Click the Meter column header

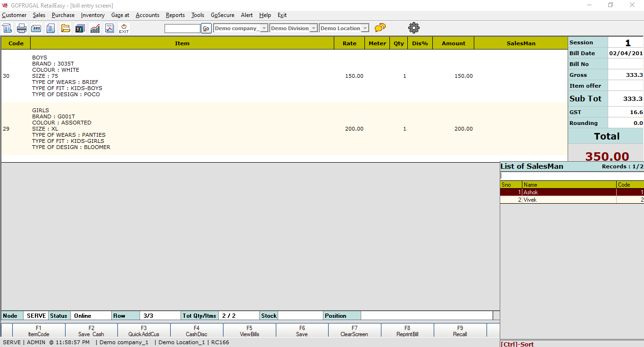tap(377, 43)
